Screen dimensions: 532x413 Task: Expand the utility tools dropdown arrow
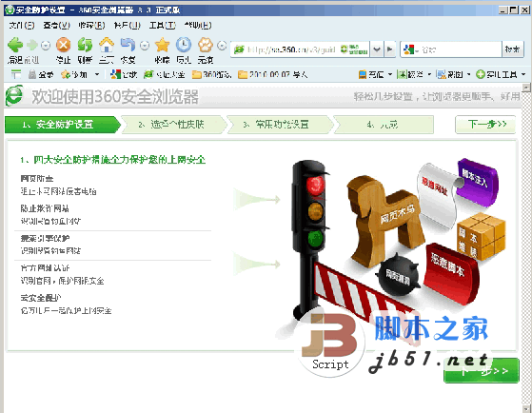pos(522,74)
